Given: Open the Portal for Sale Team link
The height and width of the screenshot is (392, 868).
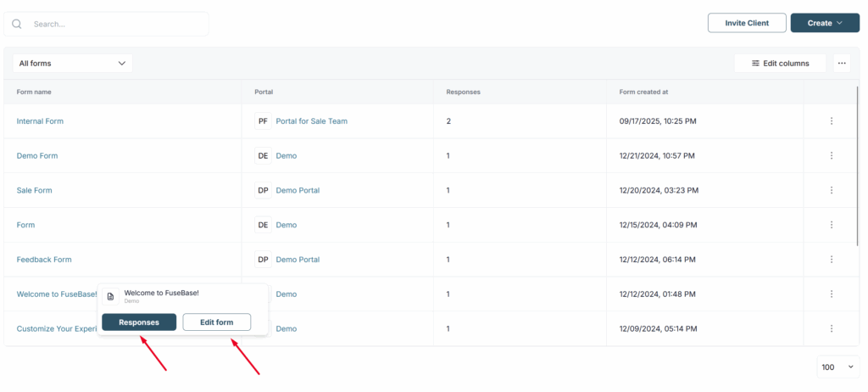Looking at the screenshot, I should pos(311,121).
